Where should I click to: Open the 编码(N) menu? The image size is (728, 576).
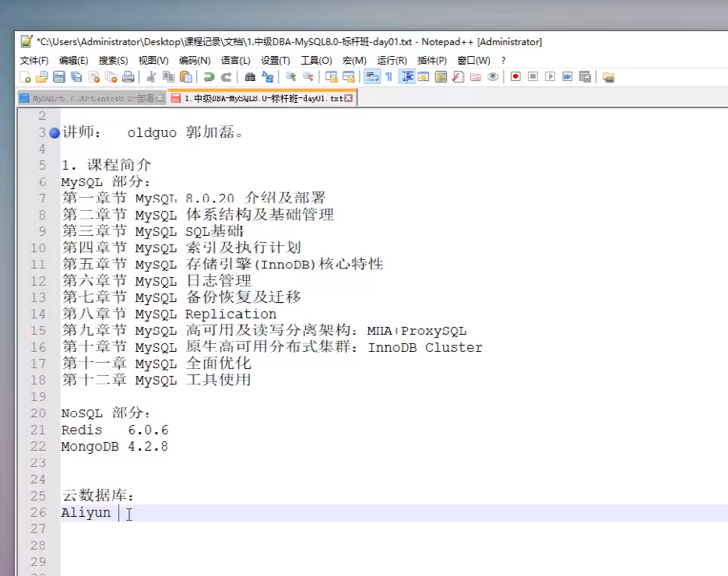[195, 61]
